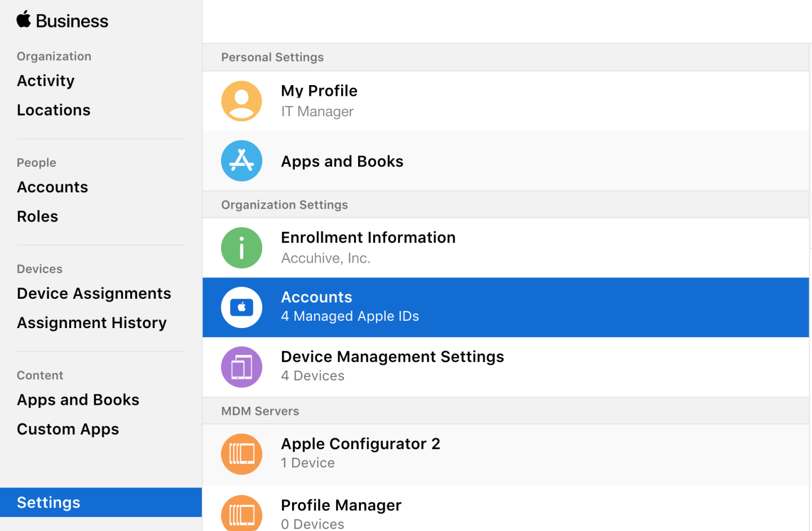Click the green info icon for Enrollment Information

(x=241, y=247)
